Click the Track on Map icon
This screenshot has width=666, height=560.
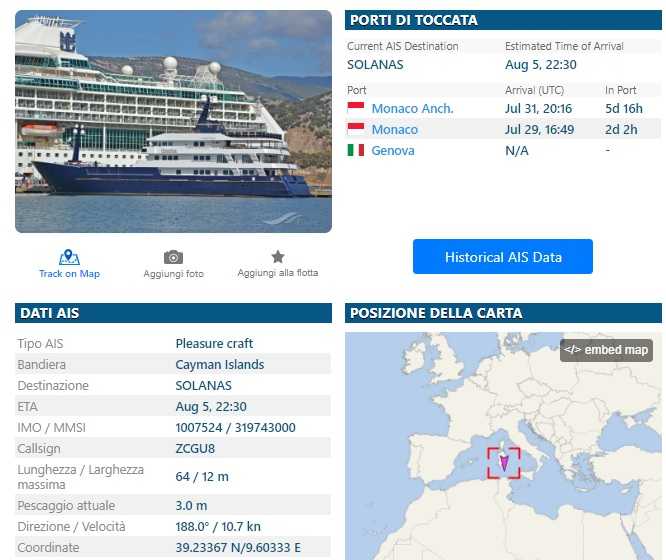[69, 257]
